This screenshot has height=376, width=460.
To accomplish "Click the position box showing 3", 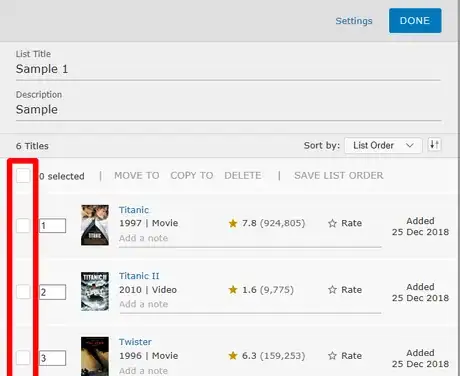I will pos(52,358).
